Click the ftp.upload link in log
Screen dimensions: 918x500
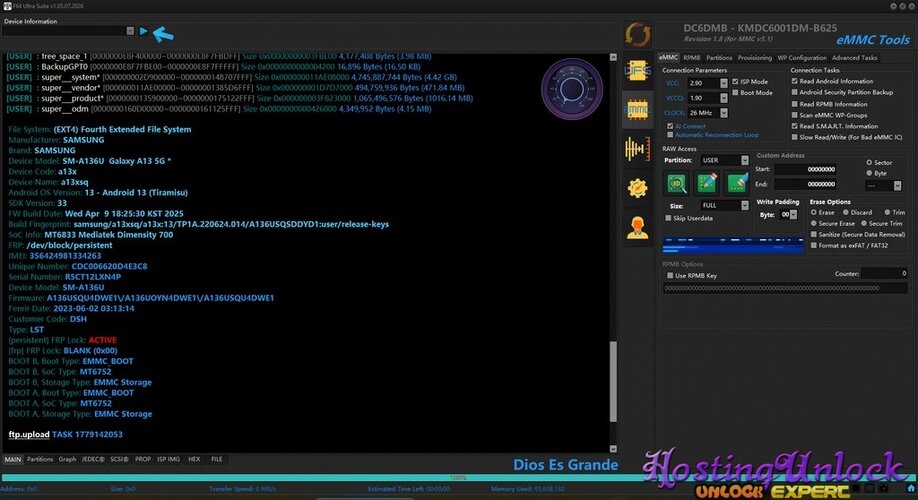29,434
